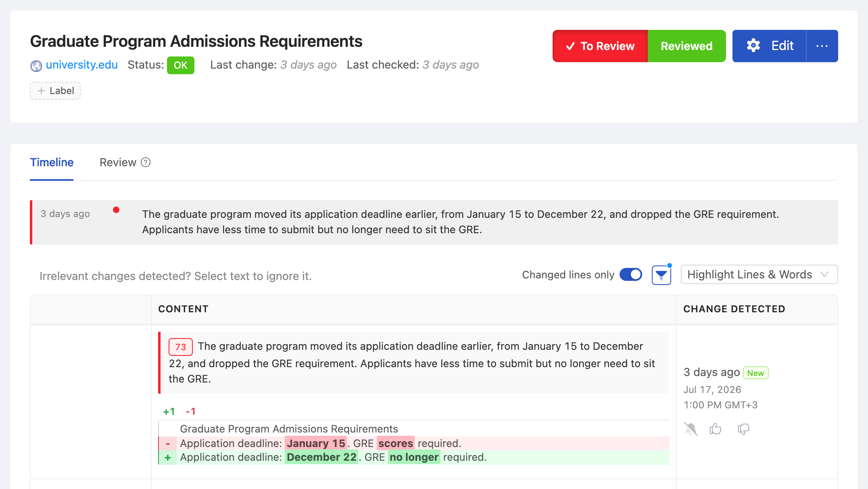This screenshot has height=489, width=868.
Task: Click the thumbs down icon
Action: (743, 429)
